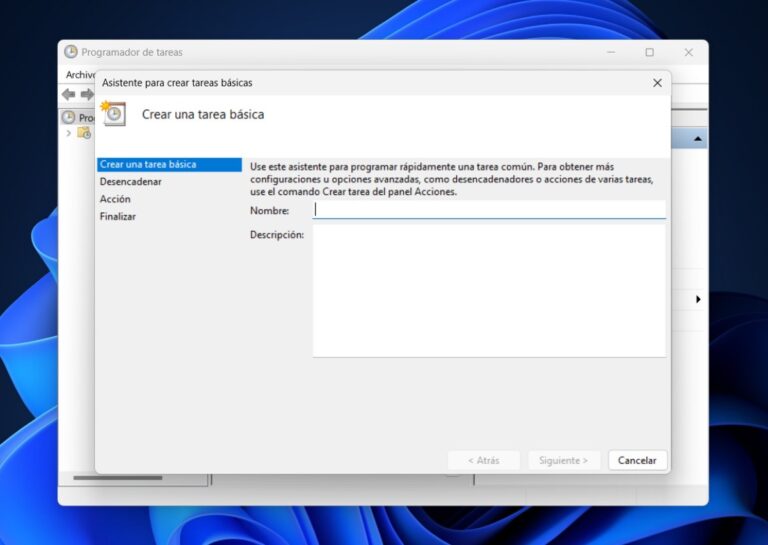Click the library folder icon in tree
Screen dimensions: 768x545
point(84,133)
